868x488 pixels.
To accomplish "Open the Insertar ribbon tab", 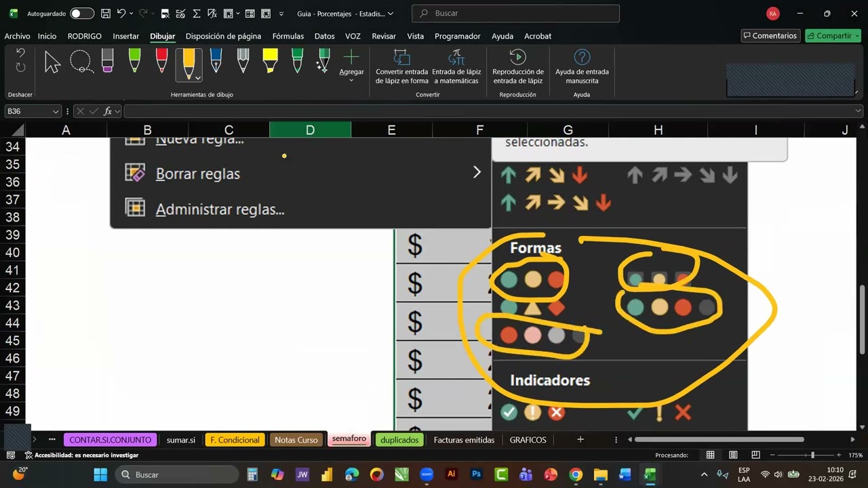I will [126, 36].
